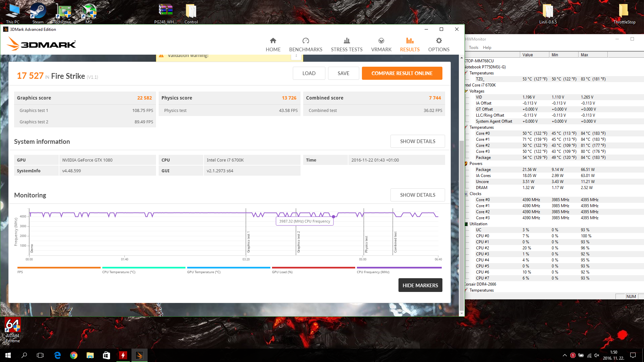Select Graphics score 22 582 row

[85, 98]
